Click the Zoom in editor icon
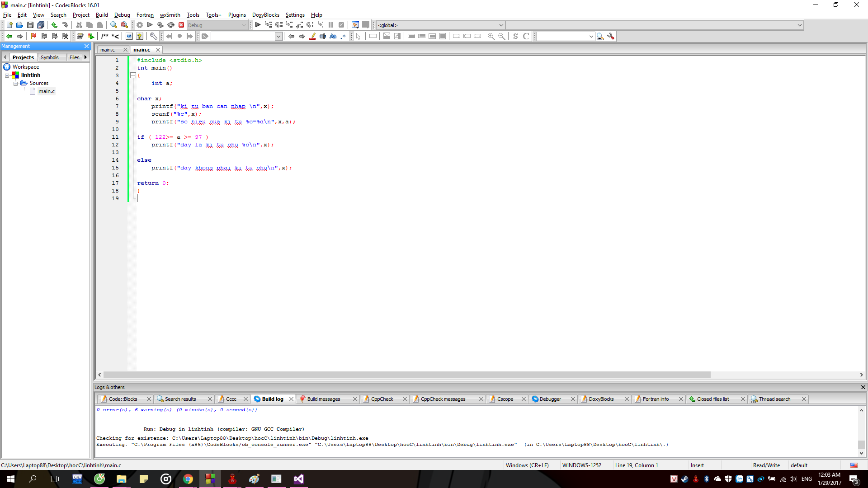This screenshot has height=488, width=868. (x=491, y=36)
